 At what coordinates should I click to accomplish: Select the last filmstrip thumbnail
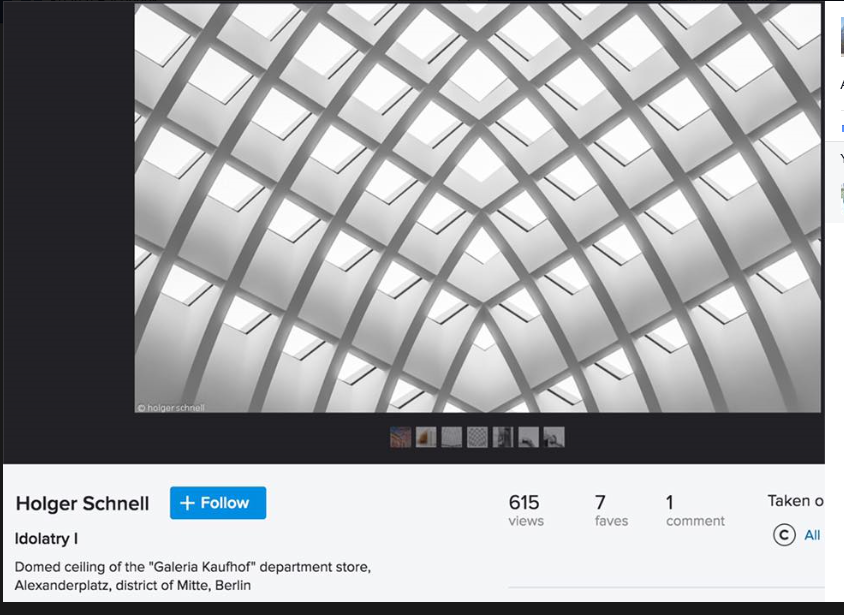pos(554,437)
